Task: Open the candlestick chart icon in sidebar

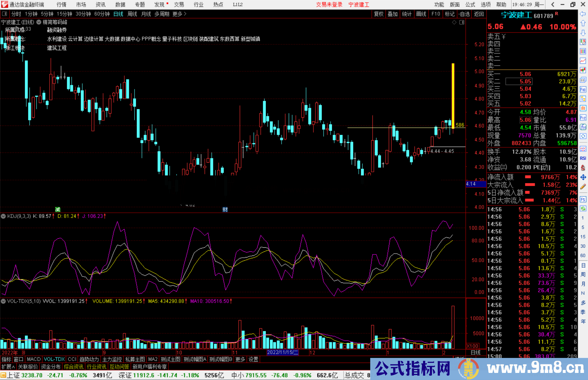Action: coord(583,70)
